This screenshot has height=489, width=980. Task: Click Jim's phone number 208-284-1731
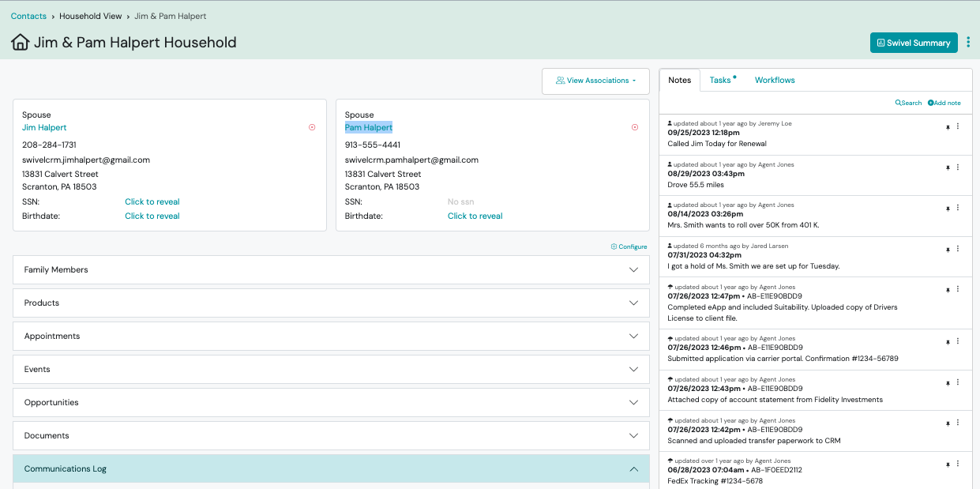click(x=49, y=145)
